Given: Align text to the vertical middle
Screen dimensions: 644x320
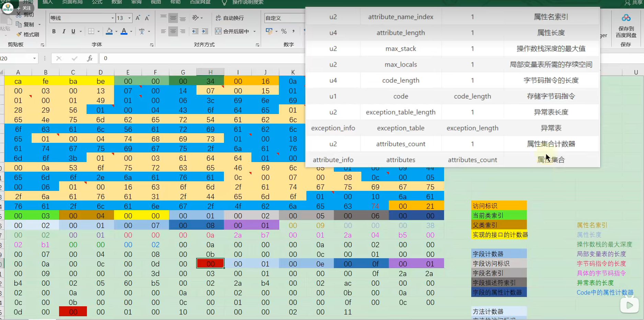Looking at the screenshot, I should (x=173, y=18).
